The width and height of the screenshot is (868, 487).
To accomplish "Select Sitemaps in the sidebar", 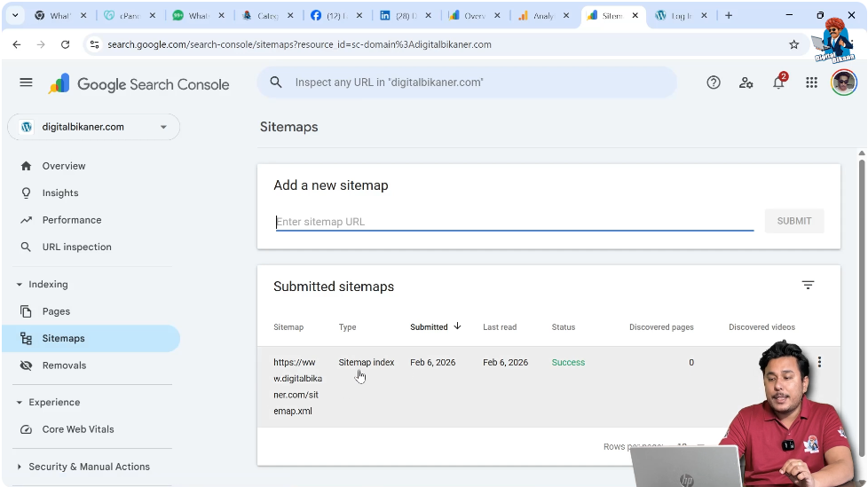I will [x=91, y=338].
